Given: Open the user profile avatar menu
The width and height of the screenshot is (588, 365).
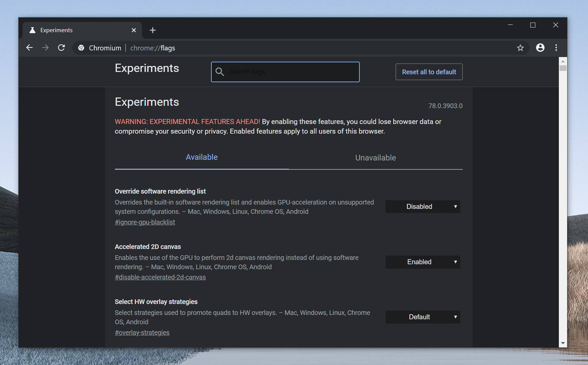Looking at the screenshot, I should click(x=540, y=48).
